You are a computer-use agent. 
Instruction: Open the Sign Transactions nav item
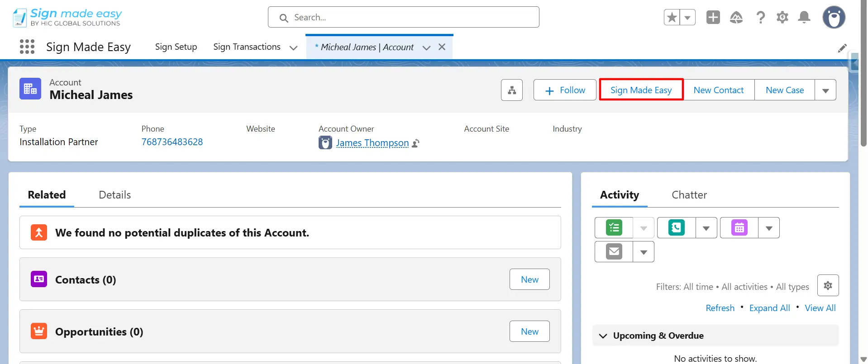(x=247, y=47)
